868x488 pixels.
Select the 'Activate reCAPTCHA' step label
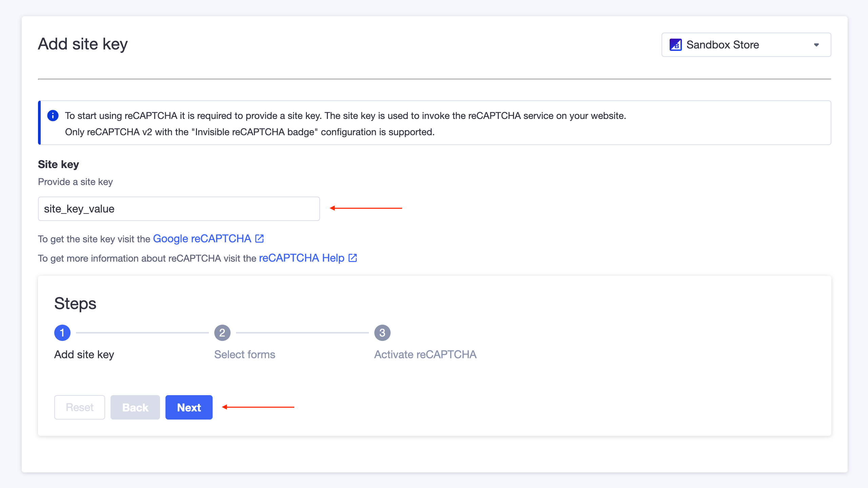point(425,354)
